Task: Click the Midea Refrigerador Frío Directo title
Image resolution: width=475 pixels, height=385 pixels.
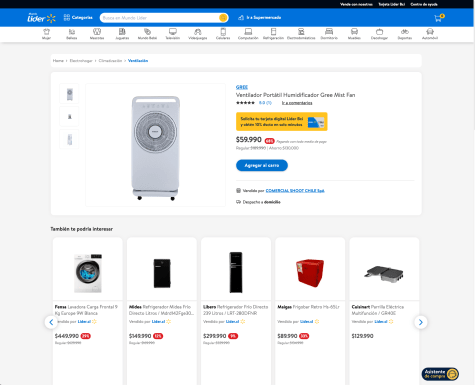Action: click(161, 310)
